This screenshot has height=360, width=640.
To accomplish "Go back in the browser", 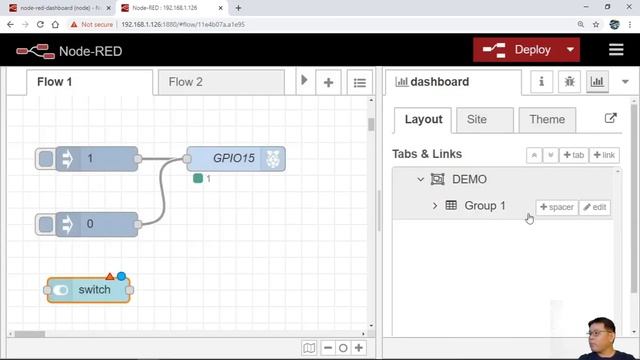I will 10,24.
